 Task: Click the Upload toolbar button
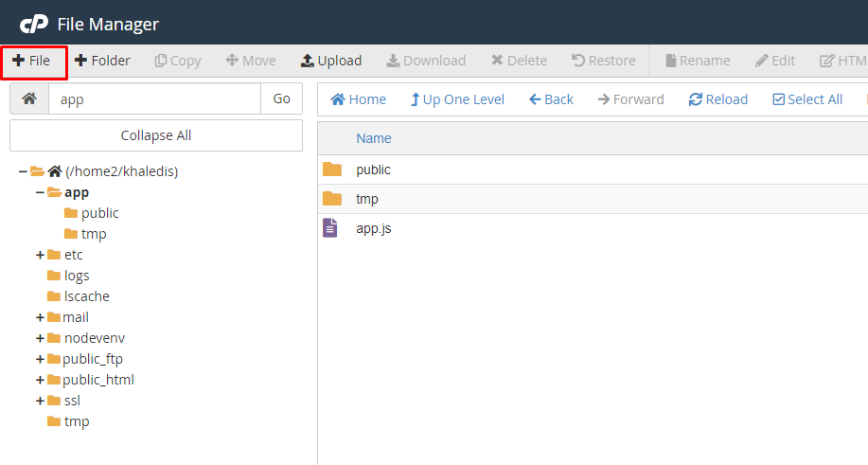pyautogui.click(x=331, y=61)
